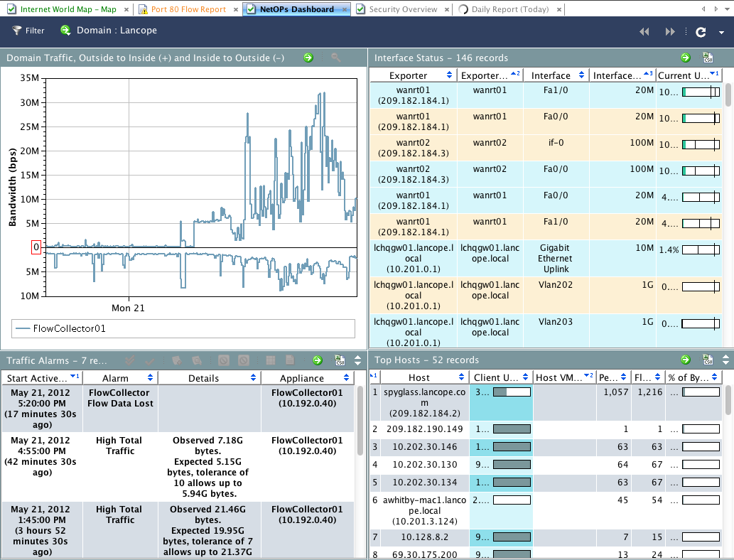Click the Filter funnel icon
734x560 pixels.
(17, 31)
